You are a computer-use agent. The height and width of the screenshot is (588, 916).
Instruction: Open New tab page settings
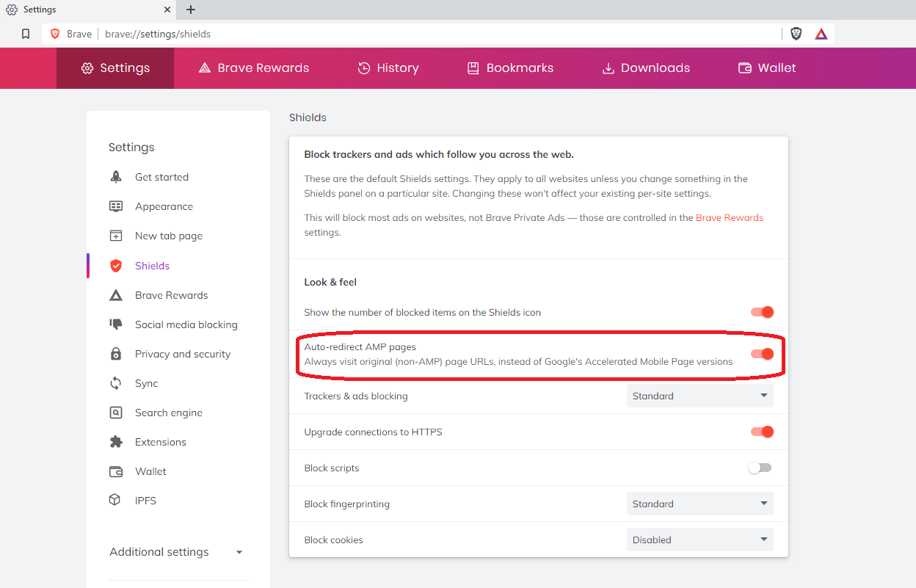point(169,236)
